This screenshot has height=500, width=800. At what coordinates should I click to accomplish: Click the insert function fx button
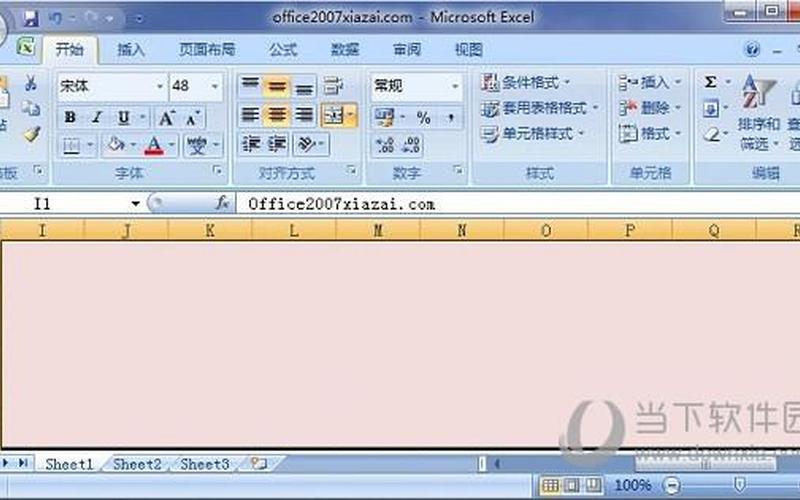coord(222,203)
